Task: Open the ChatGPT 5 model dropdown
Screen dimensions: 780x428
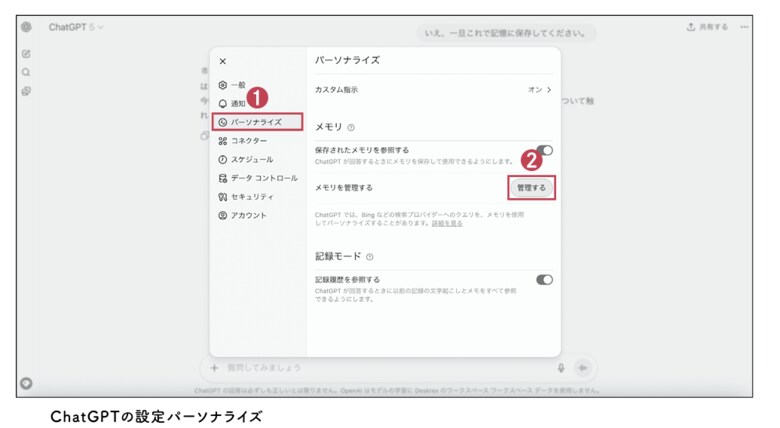Action: coord(76,27)
